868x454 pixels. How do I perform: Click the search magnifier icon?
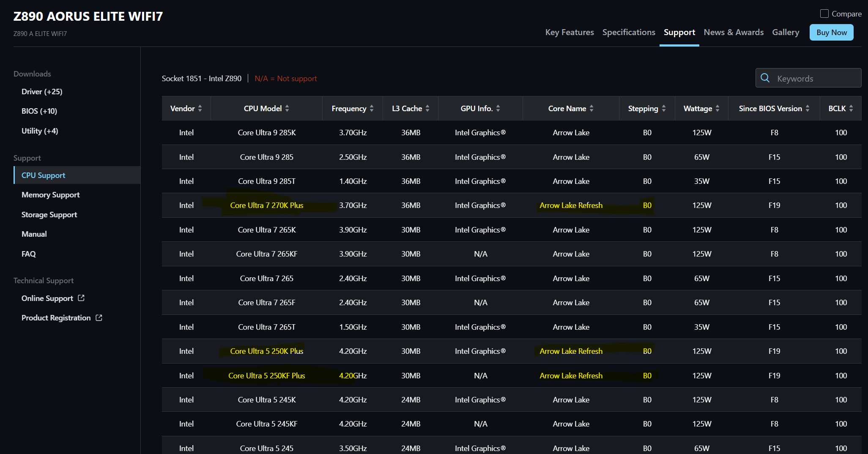pos(765,78)
